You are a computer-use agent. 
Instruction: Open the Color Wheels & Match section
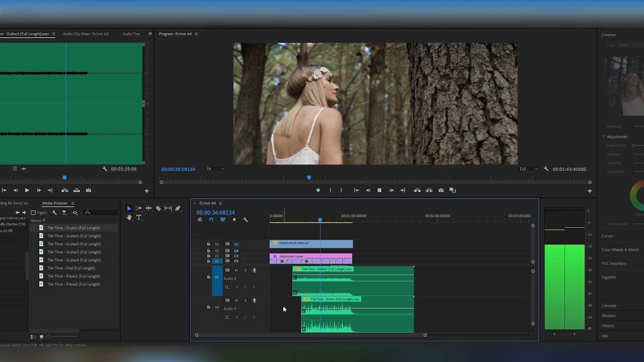pyautogui.click(x=620, y=250)
